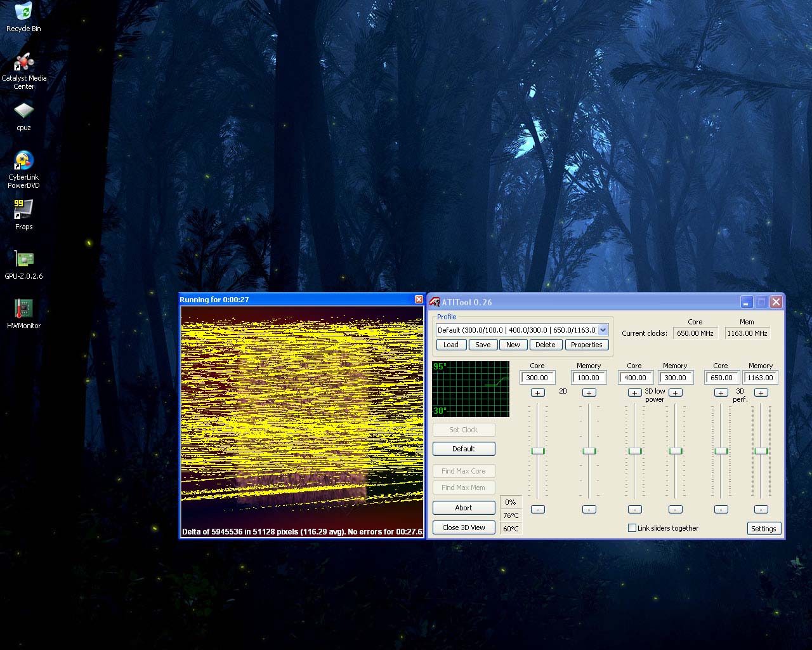Decrease 3D perf Memory with minus button
Screen dimensions: 812x650
tap(761, 509)
